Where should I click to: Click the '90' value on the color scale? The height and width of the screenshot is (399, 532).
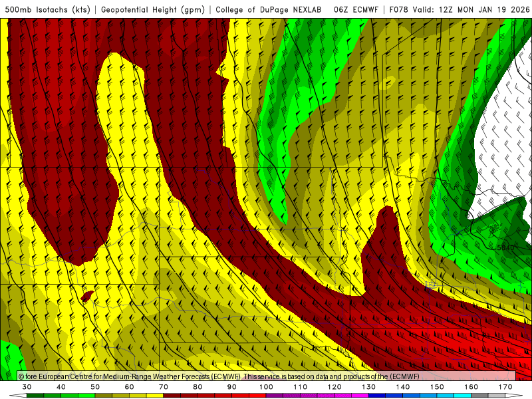pos(231,387)
